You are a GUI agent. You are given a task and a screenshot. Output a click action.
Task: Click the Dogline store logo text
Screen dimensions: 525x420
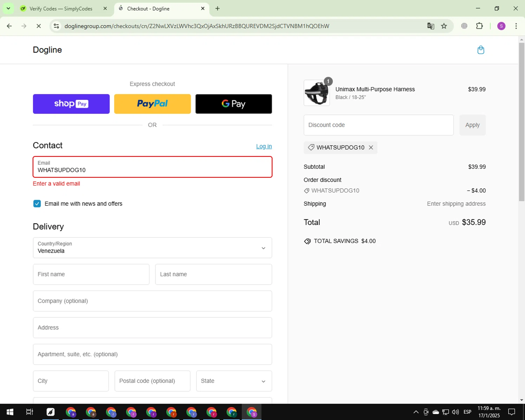click(47, 50)
